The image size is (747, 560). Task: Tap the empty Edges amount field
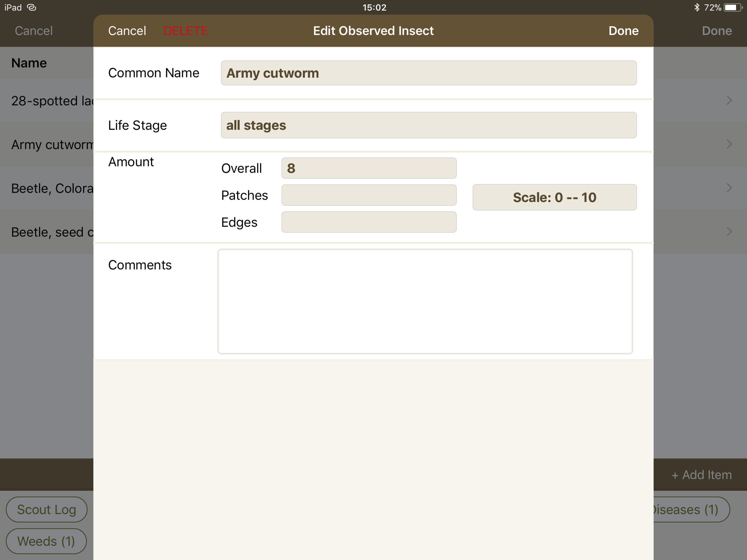coord(369,222)
